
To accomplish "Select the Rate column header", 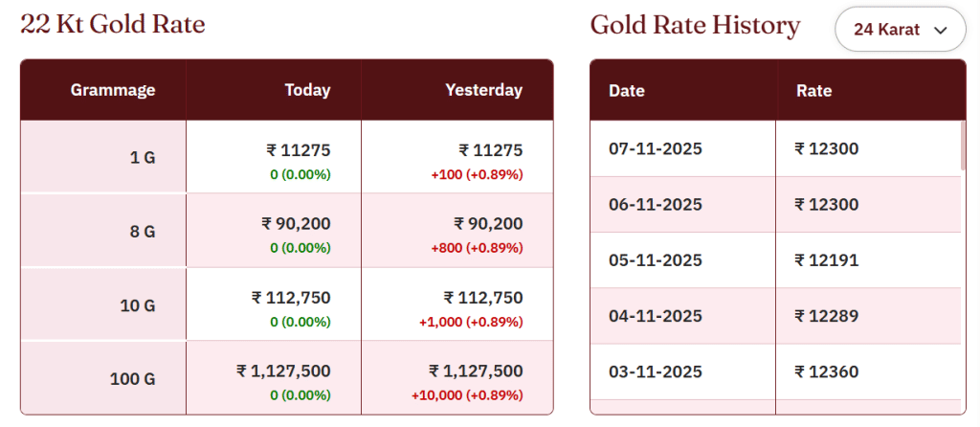I will 813,91.
